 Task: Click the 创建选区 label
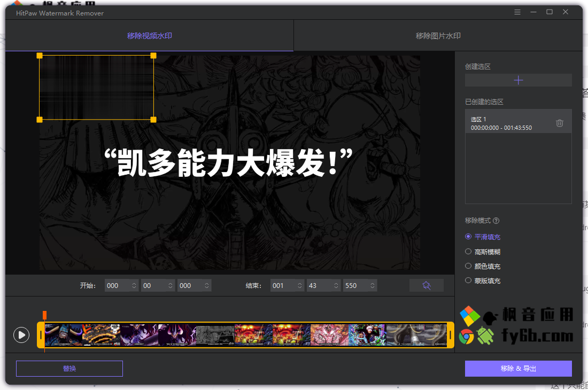tap(478, 67)
